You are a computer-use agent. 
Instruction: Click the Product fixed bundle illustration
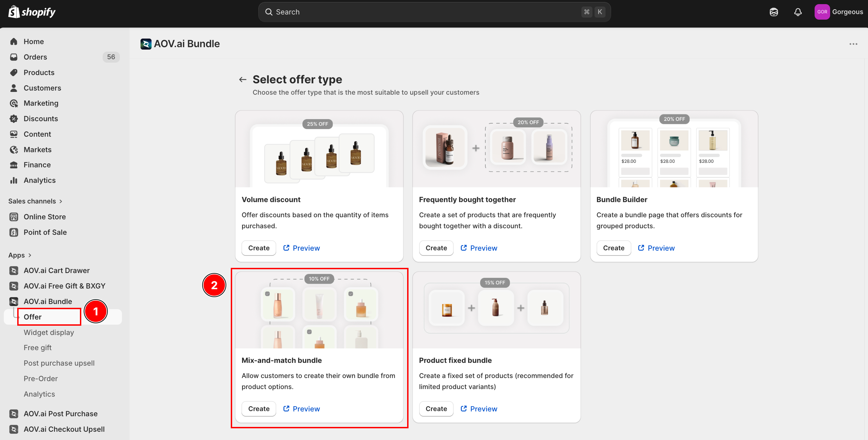(496, 310)
